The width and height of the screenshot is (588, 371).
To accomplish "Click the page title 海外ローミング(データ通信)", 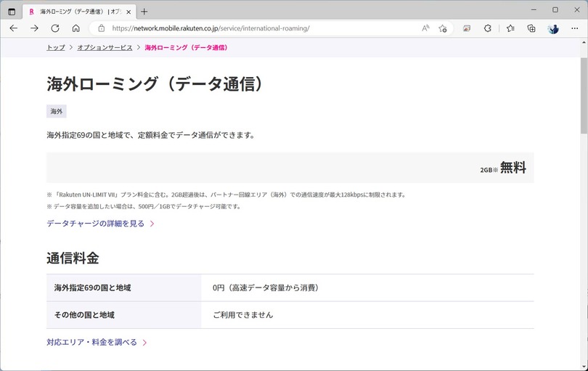I will tap(155, 83).
